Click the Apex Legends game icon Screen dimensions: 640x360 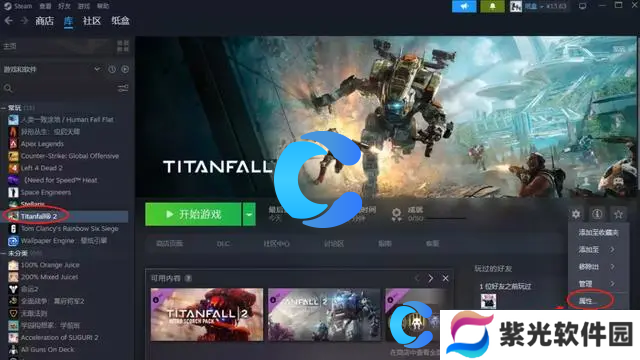point(13,144)
